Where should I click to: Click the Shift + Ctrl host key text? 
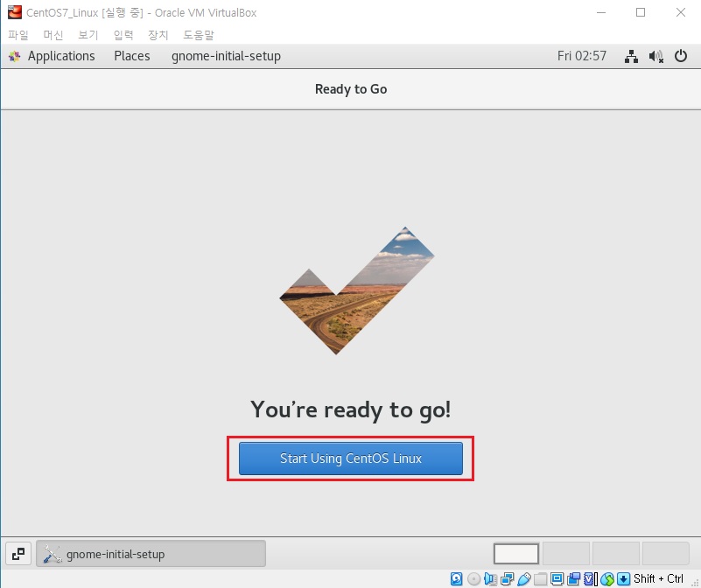tap(658, 578)
